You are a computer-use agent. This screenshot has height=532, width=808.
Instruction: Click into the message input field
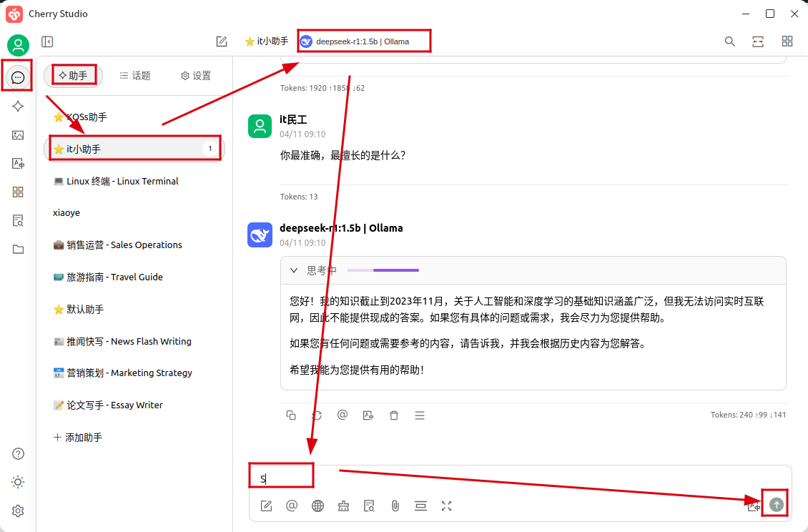coord(501,479)
